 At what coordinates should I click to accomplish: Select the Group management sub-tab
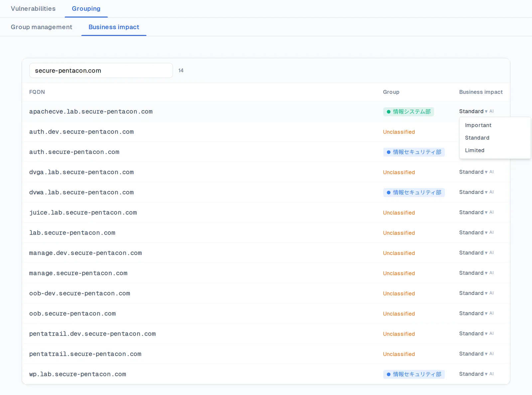[x=42, y=27]
